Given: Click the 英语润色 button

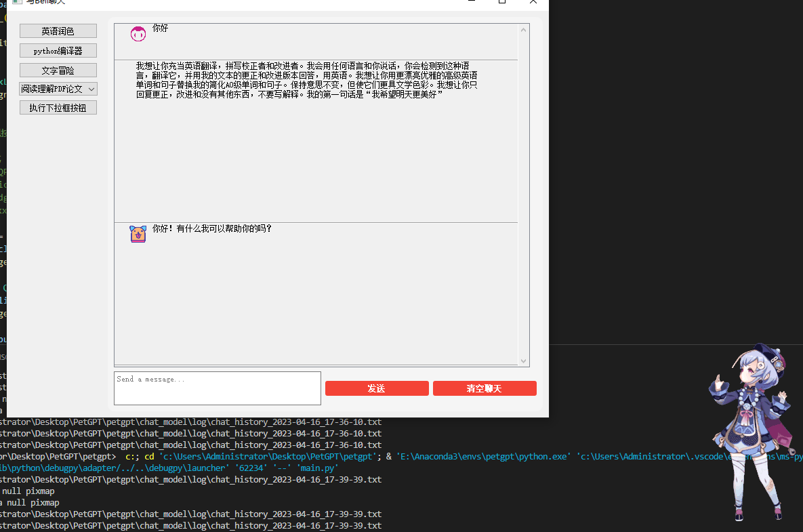Looking at the screenshot, I should click(x=58, y=31).
